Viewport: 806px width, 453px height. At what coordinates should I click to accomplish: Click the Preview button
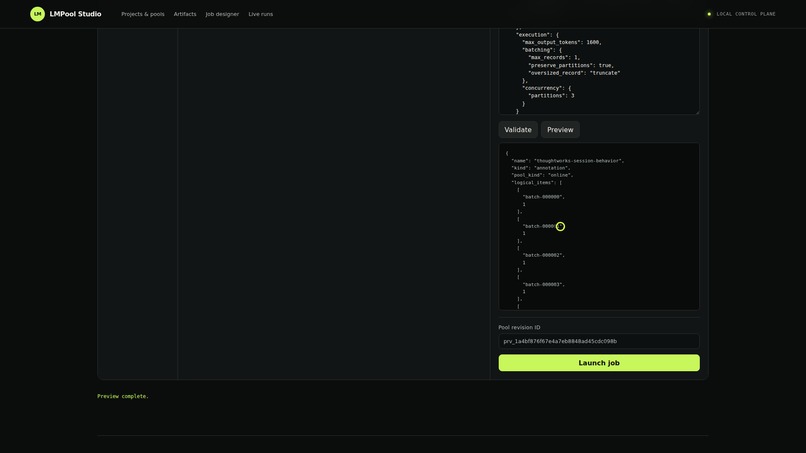[560, 130]
